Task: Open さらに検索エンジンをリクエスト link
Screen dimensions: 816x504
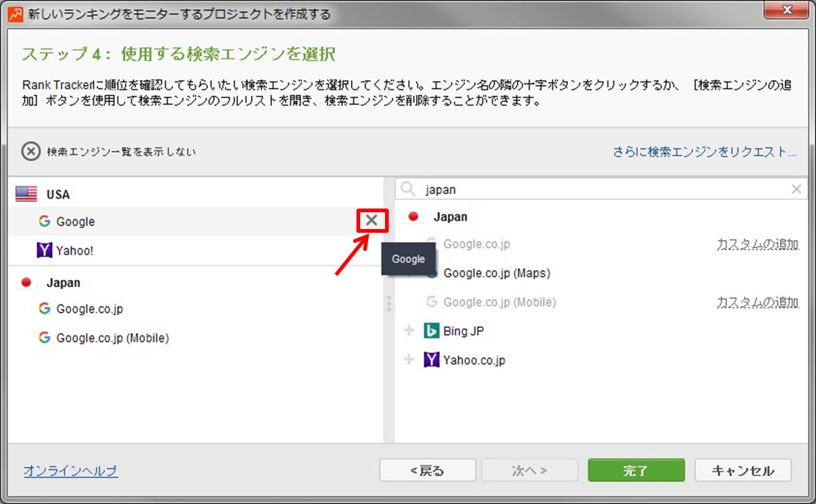Action: click(x=705, y=151)
